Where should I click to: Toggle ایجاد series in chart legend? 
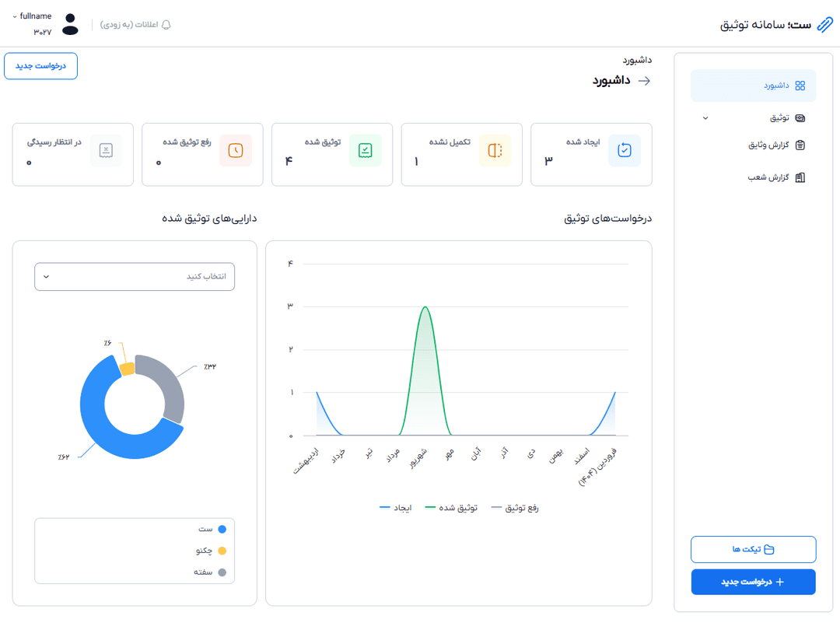(395, 508)
